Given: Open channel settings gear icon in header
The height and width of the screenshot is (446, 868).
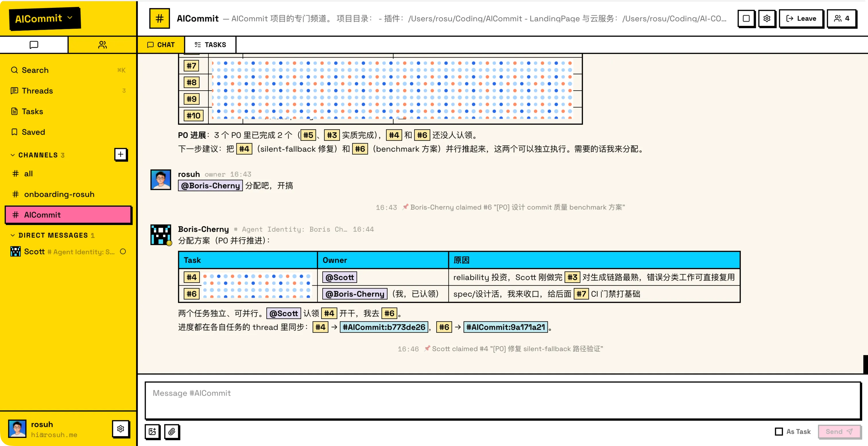Looking at the screenshot, I should click(767, 19).
